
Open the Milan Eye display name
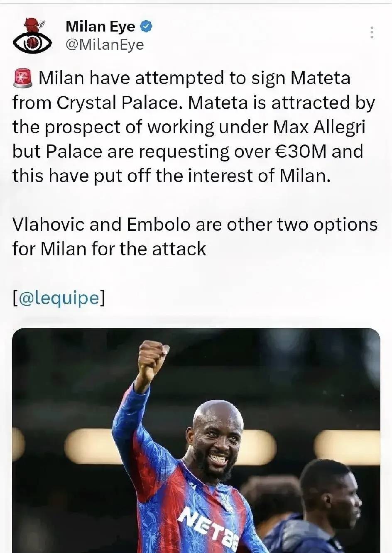[x=100, y=27]
